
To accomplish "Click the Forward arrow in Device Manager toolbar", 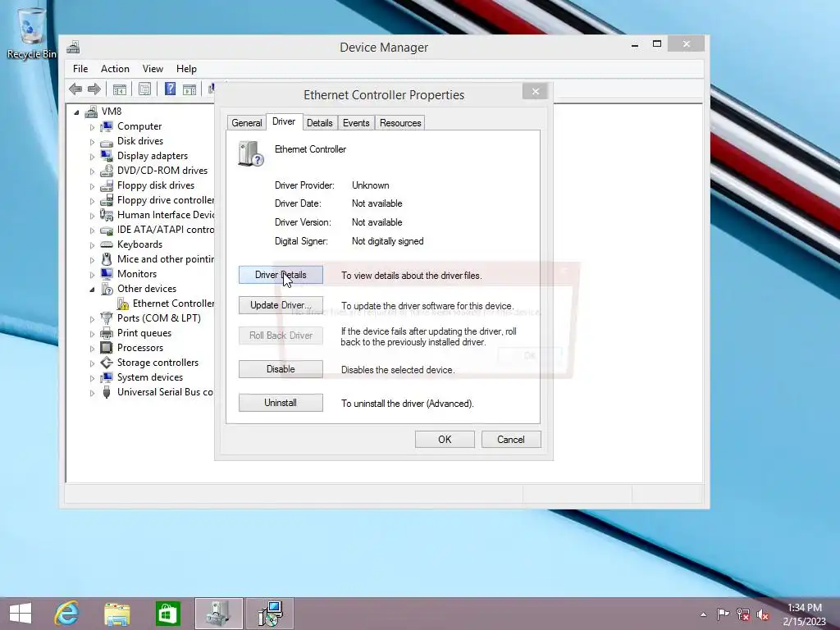I will coord(94,89).
